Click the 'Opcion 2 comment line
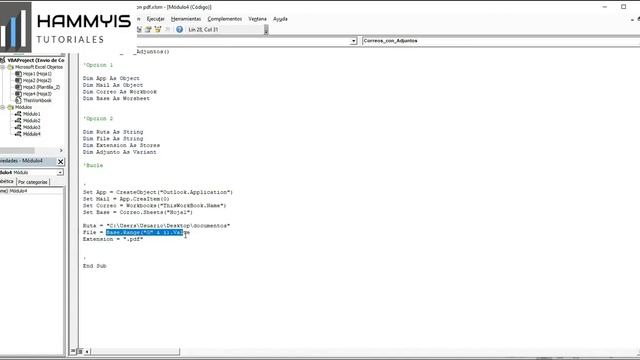Screen dimensions: 640x360 (98, 118)
